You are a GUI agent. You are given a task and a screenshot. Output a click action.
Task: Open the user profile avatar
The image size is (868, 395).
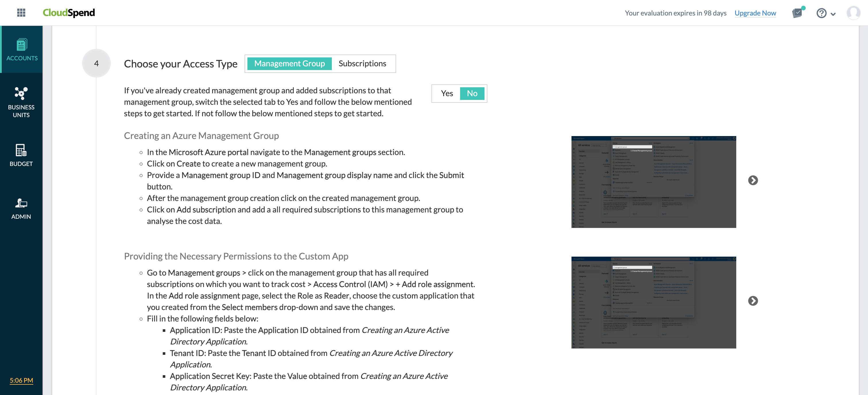pos(853,13)
